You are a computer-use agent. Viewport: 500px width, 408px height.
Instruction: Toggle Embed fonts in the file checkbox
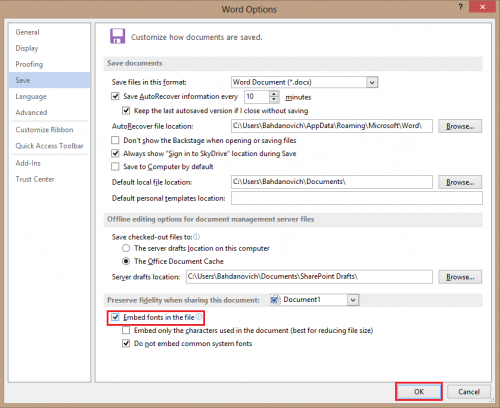coord(115,317)
